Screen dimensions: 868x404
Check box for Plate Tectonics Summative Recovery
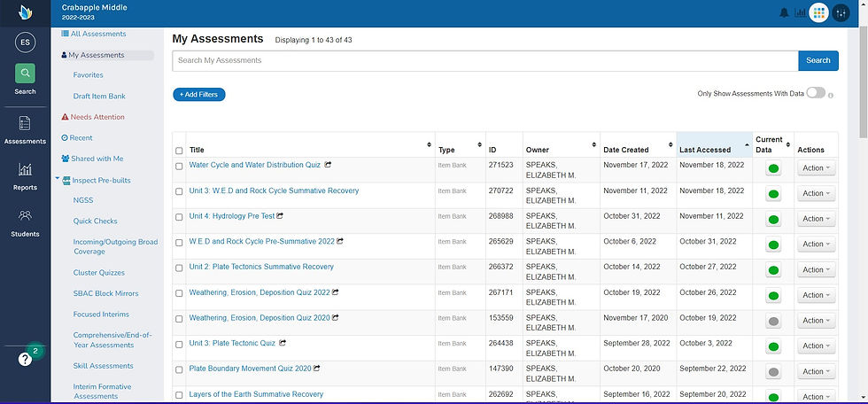pos(179,268)
